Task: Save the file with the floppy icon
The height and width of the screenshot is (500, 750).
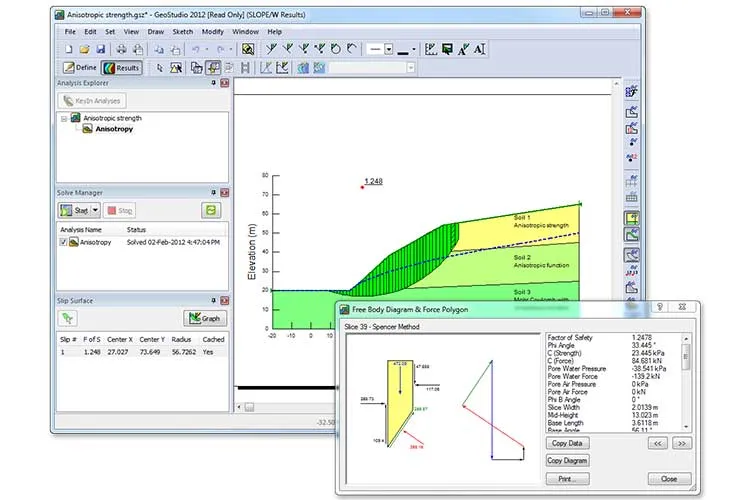Action: (x=100, y=49)
